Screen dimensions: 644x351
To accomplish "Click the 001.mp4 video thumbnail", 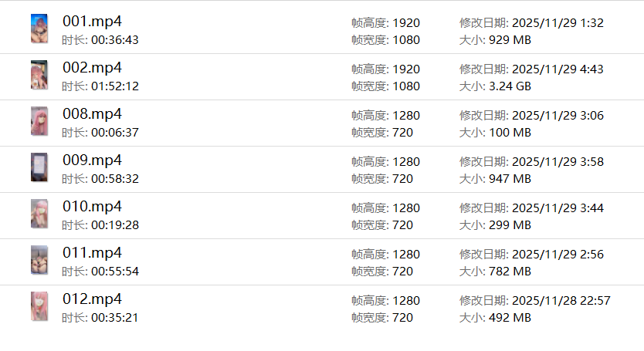I will [x=39, y=29].
